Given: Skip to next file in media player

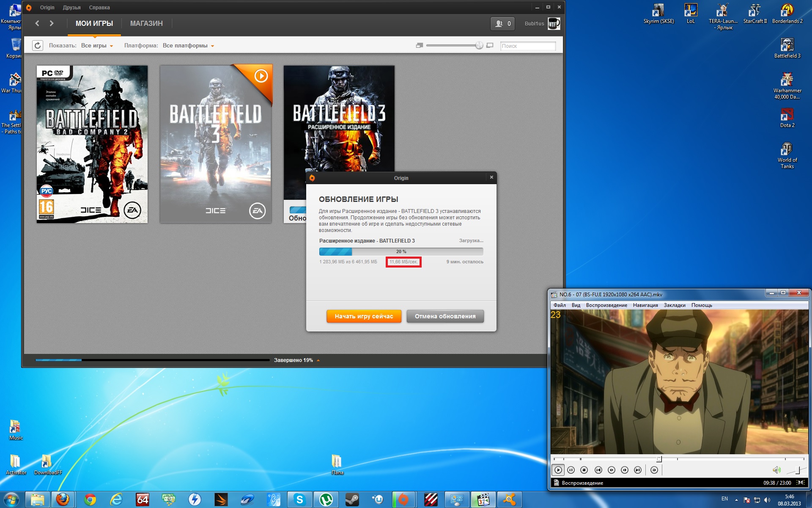Looking at the screenshot, I should point(638,470).
